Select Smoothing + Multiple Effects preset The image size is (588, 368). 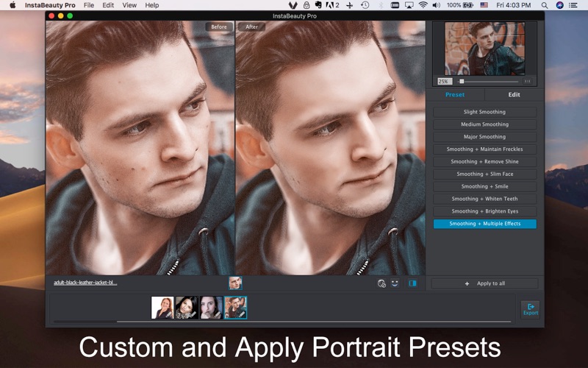coord(484,224)
